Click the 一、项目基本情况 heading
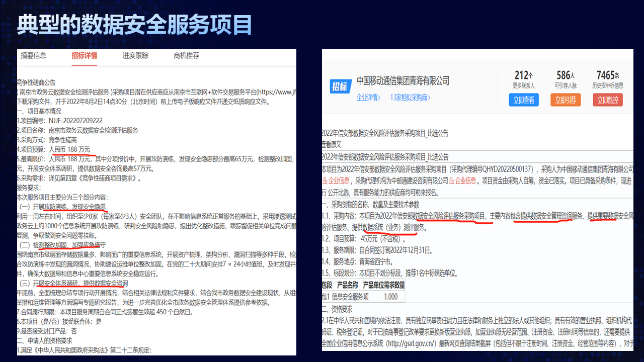The height and width of the screenshot is (362, 644). tap(39, 111)
